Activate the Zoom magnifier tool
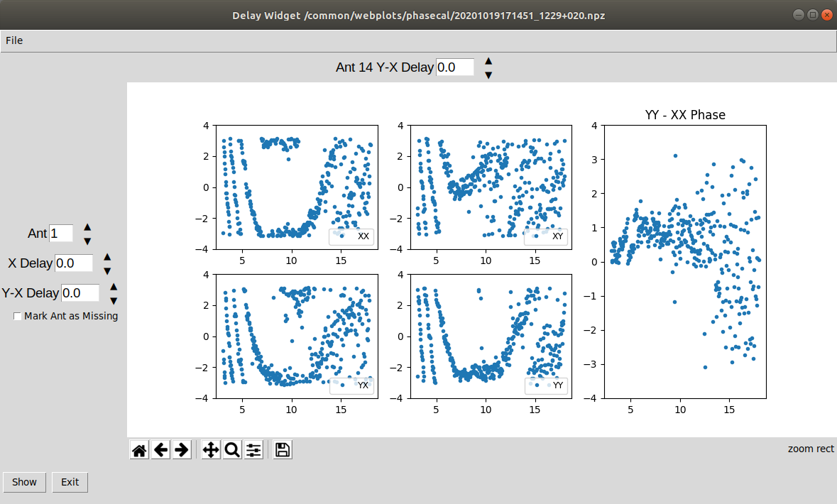The height and width of the screenshot is (504, 837). (x=232, y=450)
